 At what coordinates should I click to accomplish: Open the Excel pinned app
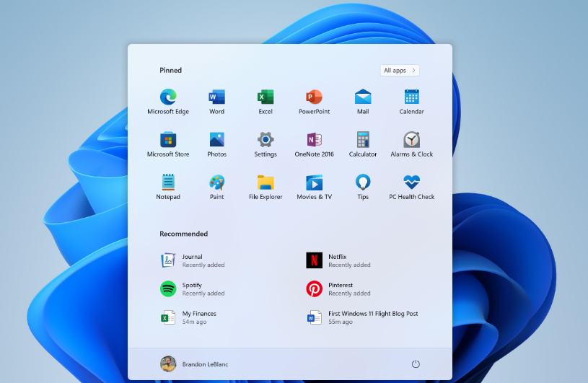click(266, 102)
